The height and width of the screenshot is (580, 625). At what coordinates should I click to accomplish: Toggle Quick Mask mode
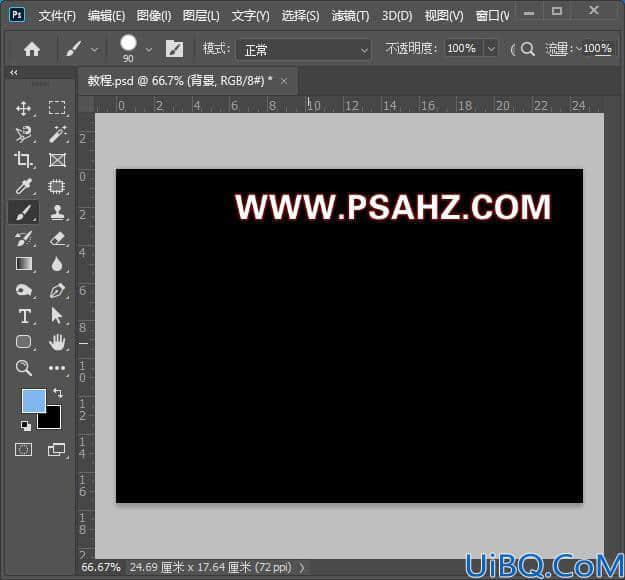23,449
